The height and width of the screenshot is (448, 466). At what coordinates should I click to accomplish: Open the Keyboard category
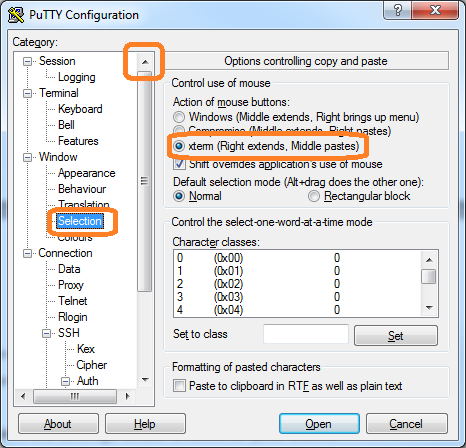pyautogui.click(x=80, y=109)
